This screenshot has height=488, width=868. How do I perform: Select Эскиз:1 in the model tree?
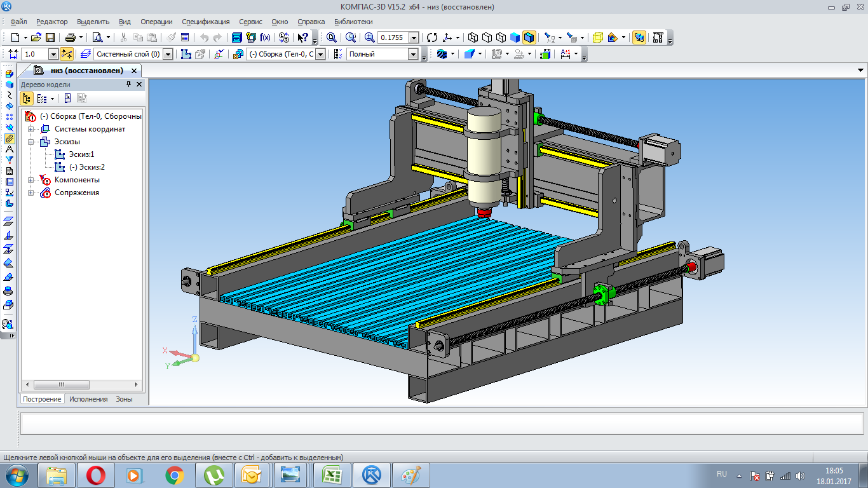point(81,154)
